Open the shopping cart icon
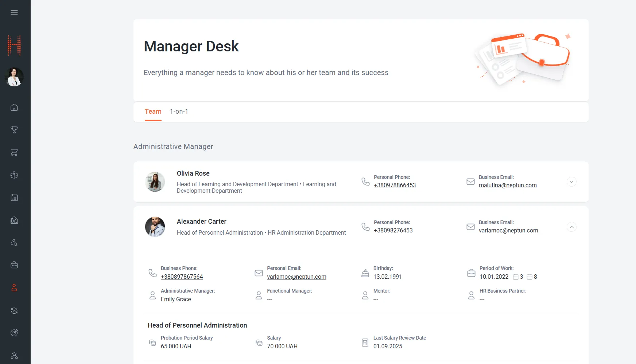Image resolution: width=636 pixels, height=364 pixels. tap(14, 152)
